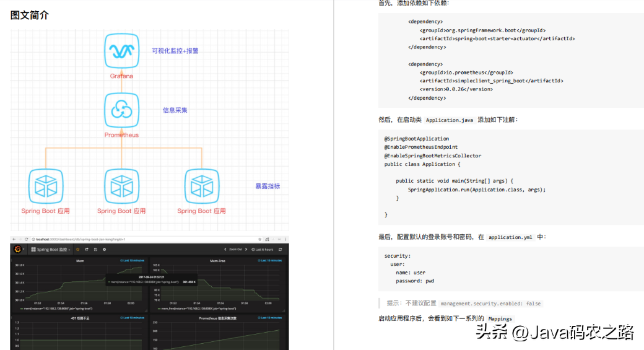Click the Grafana logo menu icon
Image resolution: width=644 pixels, height=350 pixels.
[x=18, y=250]
